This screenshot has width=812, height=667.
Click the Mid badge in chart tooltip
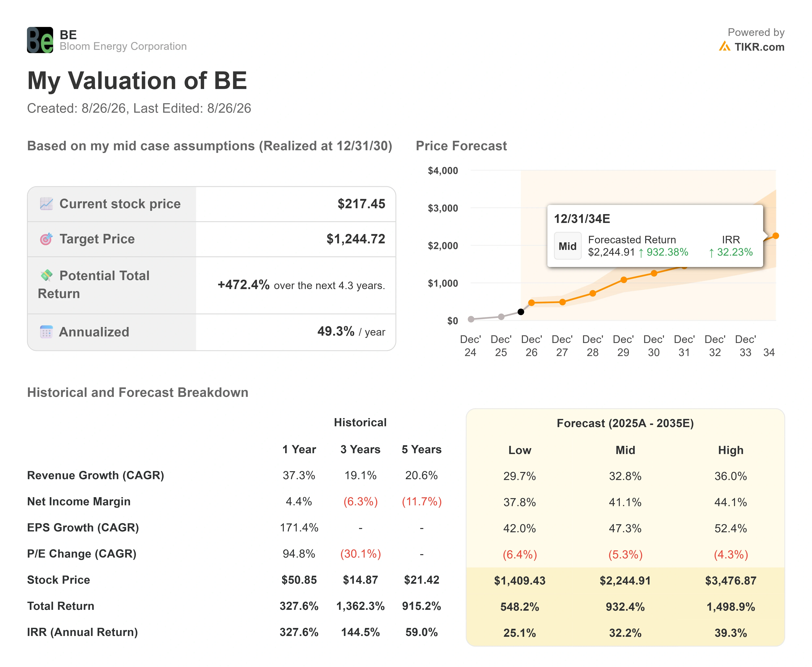(567, 246)
